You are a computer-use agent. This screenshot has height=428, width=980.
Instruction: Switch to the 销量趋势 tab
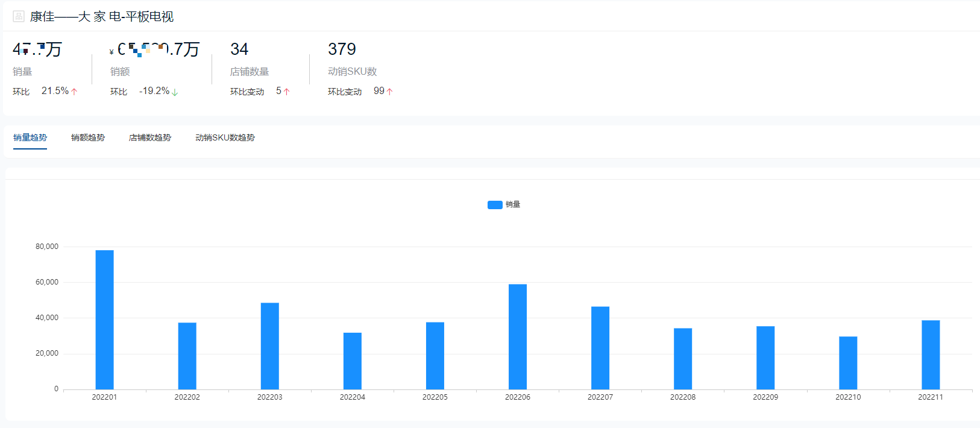pyautogui.click(x=30, y=137)
